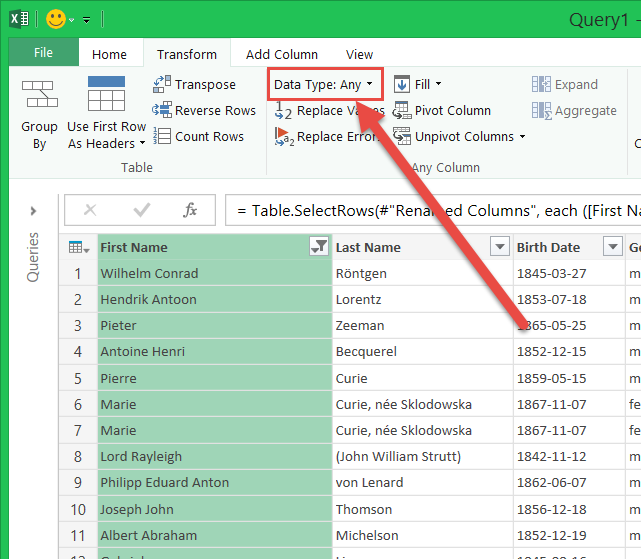Expand the Queries side pane
Screen dimensions: 641x559
coord(33,211)
